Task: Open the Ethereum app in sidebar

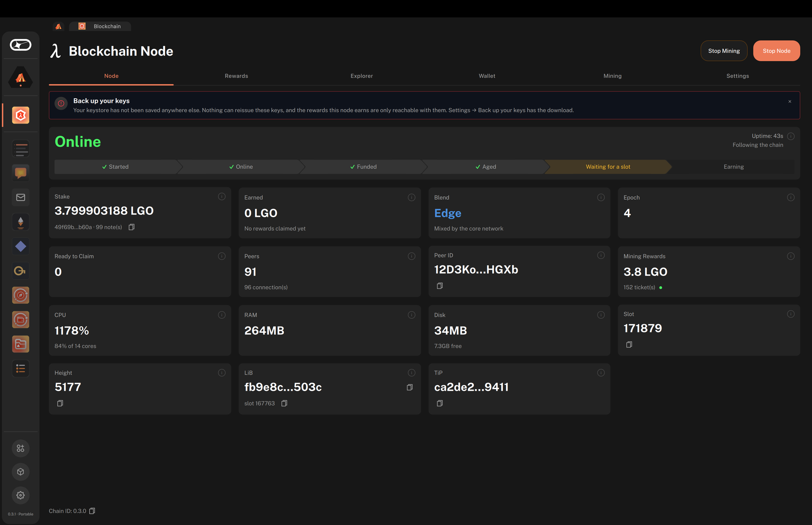Action: [x=21, y=222]
